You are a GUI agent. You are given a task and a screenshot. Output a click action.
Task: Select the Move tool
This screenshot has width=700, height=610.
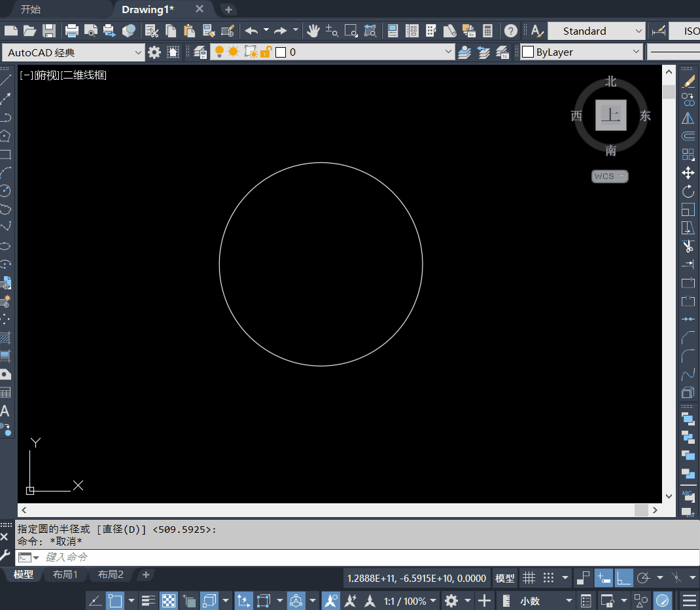[688, 173]
